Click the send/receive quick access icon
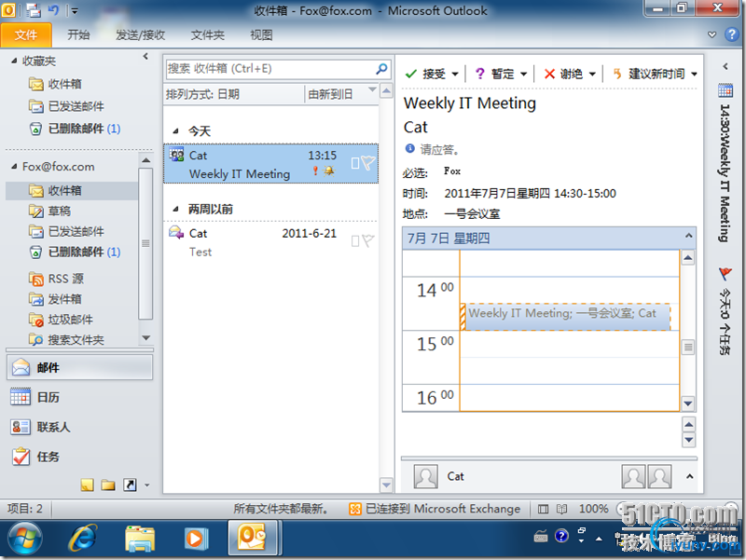 [34, 10]
